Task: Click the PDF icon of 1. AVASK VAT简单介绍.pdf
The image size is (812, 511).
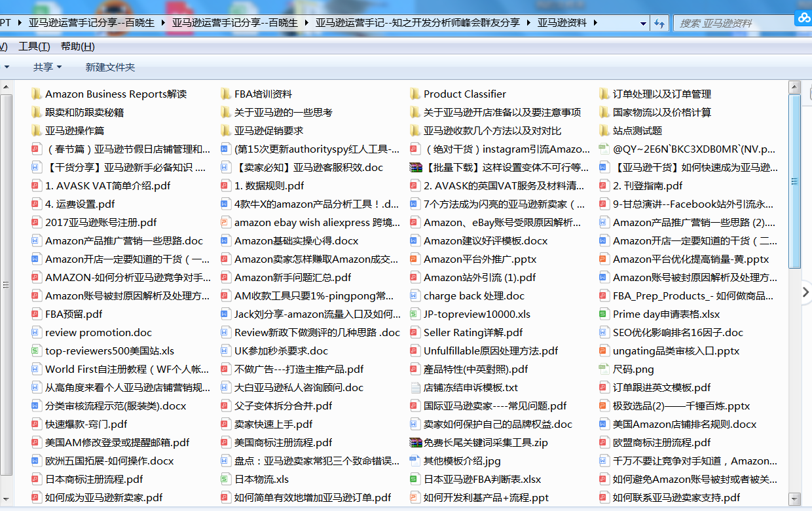Action: pyautogui.click(x=37, y=185)
